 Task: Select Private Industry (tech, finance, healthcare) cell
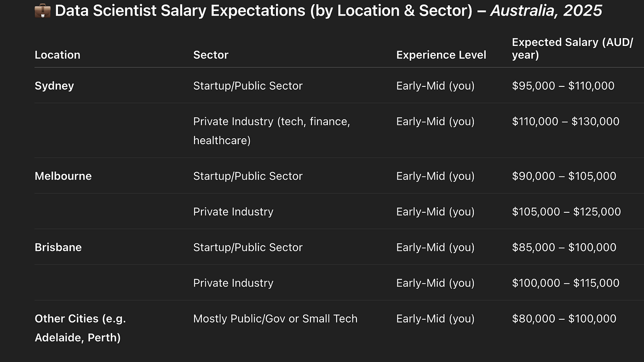click(x=271, y=131)
